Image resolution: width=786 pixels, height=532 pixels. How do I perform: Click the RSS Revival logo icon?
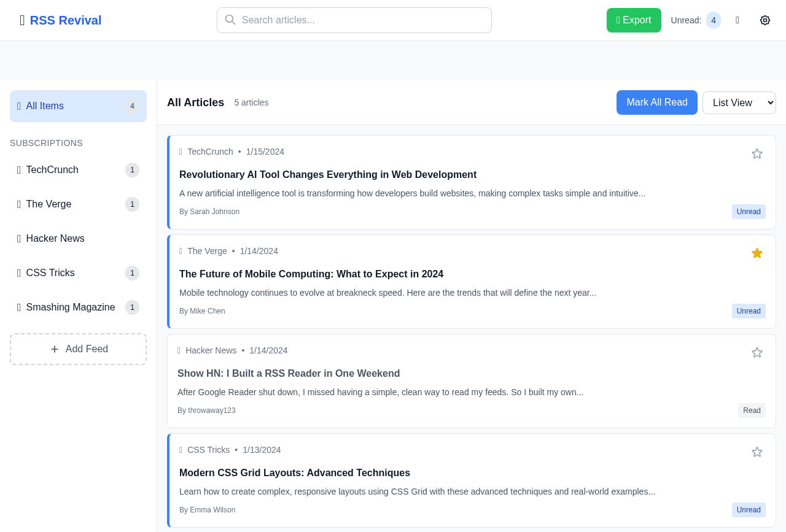point(21,19)
